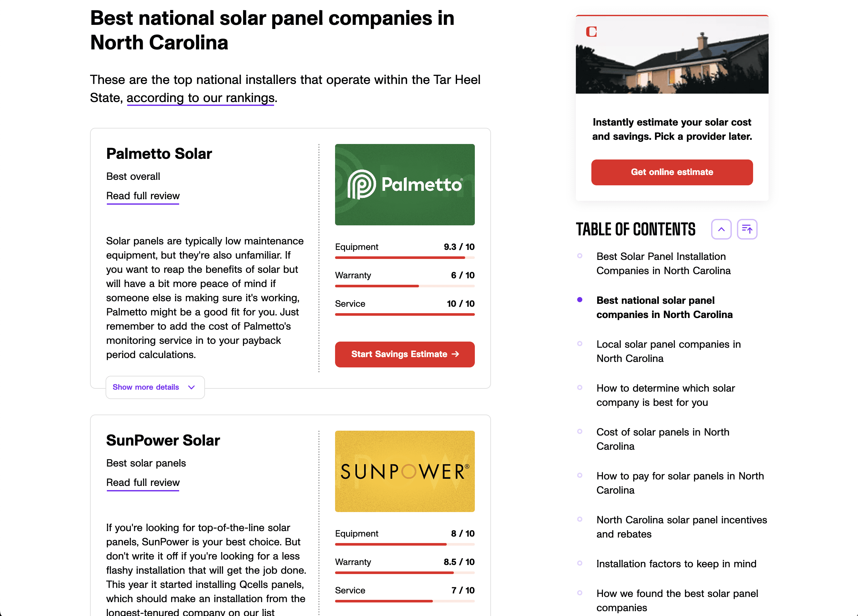Click the arrow icon inside Start Savings Estimate

[x=456, y=354]
